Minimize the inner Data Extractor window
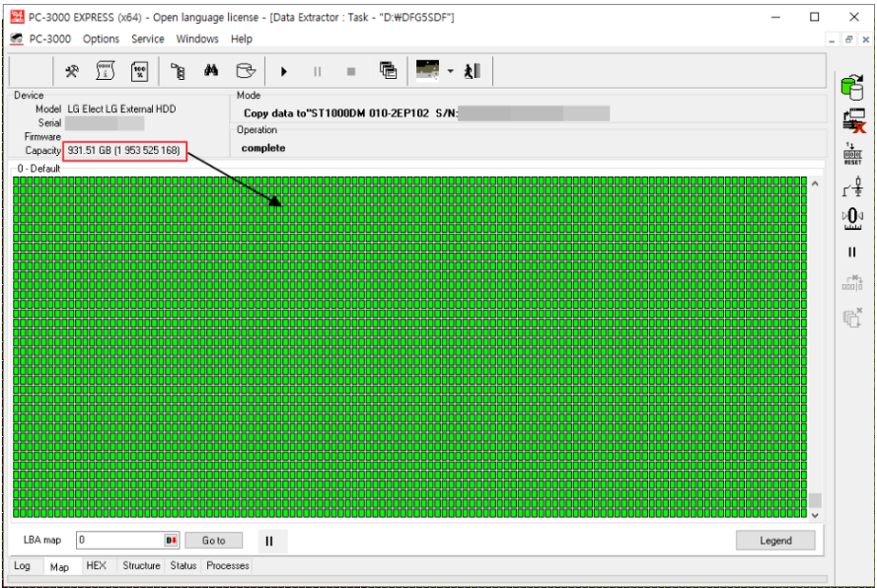The height and width of the screenshot is (588, 877). [x=832, y=39]
